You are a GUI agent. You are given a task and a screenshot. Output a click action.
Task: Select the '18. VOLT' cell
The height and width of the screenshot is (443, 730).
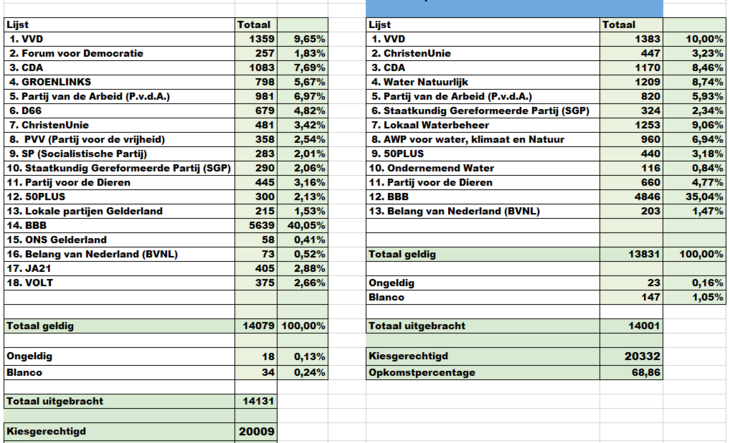[x=119, y=283]
